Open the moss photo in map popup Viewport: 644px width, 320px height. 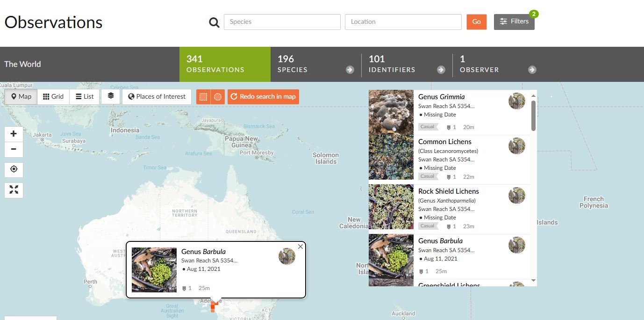click(x=154, y=270)
